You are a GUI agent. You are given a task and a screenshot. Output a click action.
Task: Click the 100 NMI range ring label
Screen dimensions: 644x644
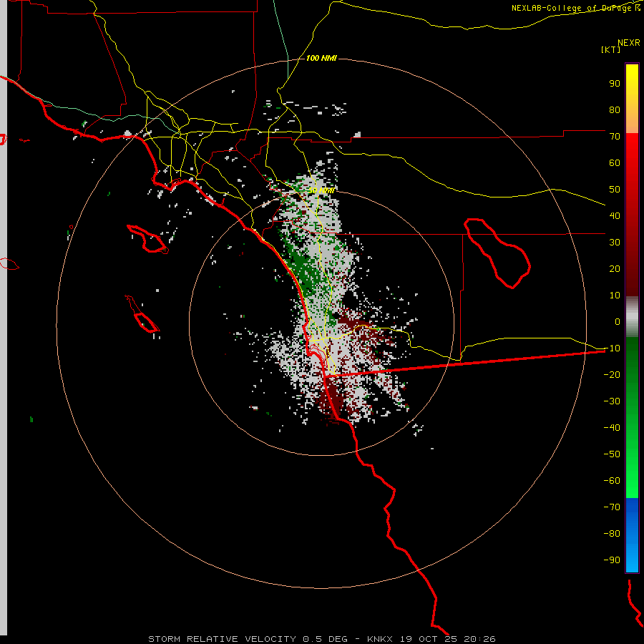coord(321,58)
